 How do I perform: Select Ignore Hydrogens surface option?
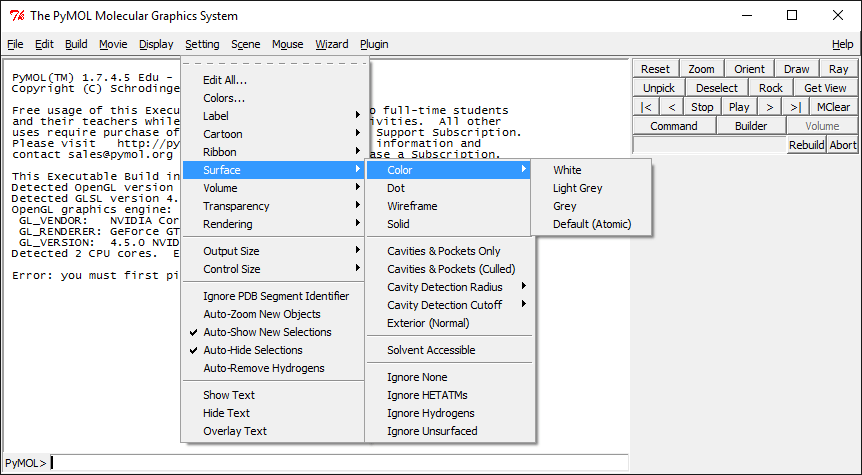(450, 413)
